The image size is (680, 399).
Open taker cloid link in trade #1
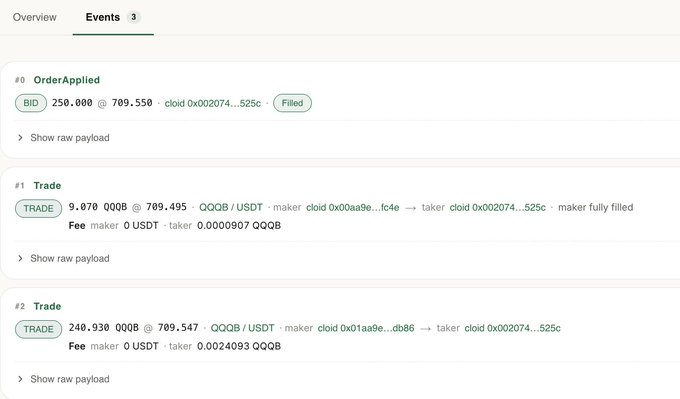497,207
